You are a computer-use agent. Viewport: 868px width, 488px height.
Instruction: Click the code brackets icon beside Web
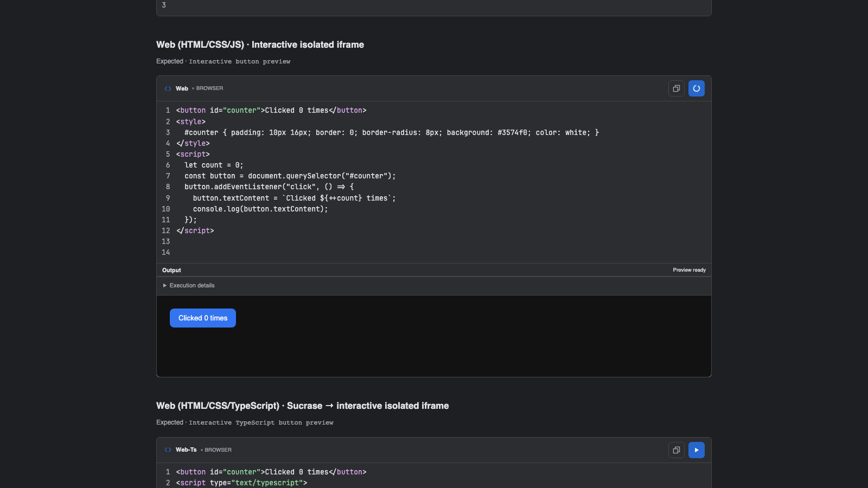[x=168, y=88]
